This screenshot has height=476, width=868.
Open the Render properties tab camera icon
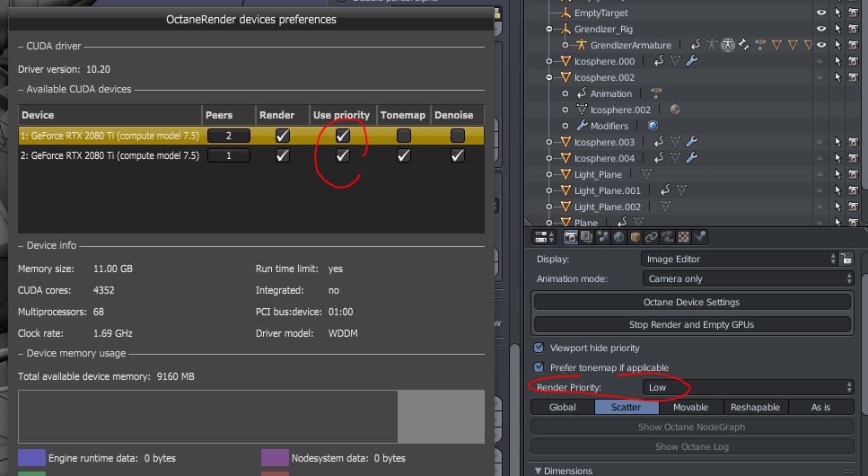tap(570, 237)
